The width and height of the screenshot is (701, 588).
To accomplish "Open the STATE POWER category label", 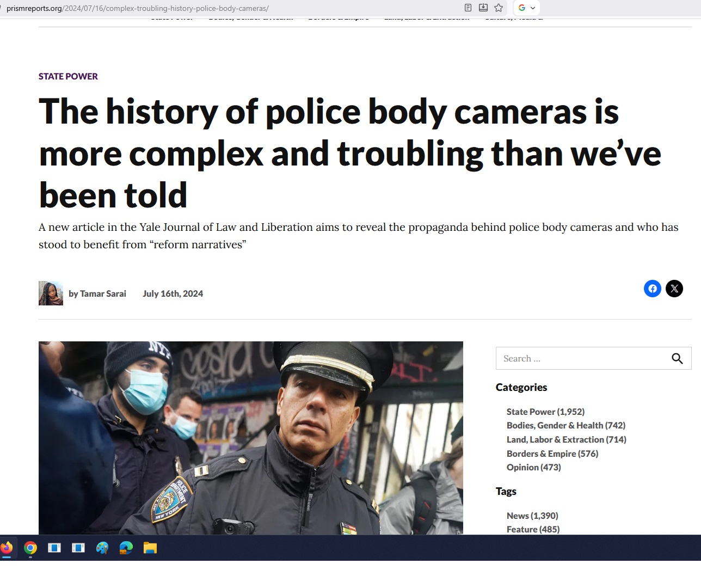I will point(68,76).
